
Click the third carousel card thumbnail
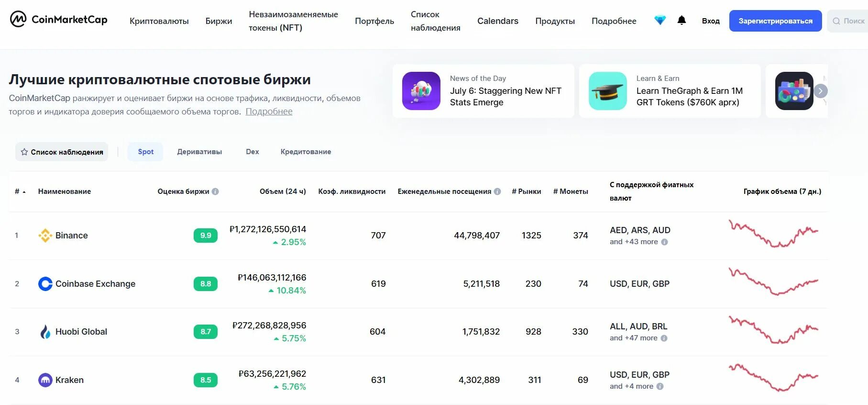pos(794,91)
